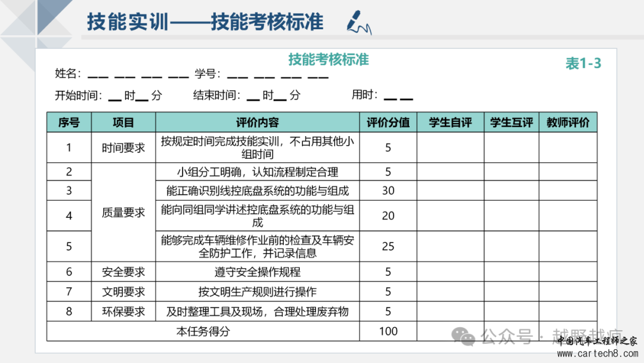
Task: Click serial number 3 cell
Action: tap(69, 190)
